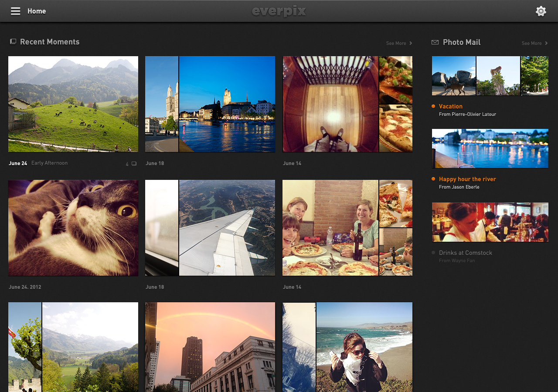Open the cat photo thumbnail
This screenshot has width=558, height=392.
coord(73,228)
